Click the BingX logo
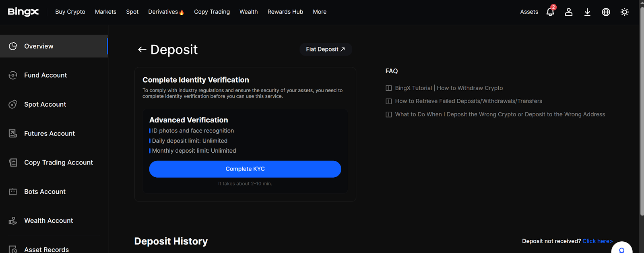This screenshot has width=644, height=253. pyautogui.click(x=23, y=12)
